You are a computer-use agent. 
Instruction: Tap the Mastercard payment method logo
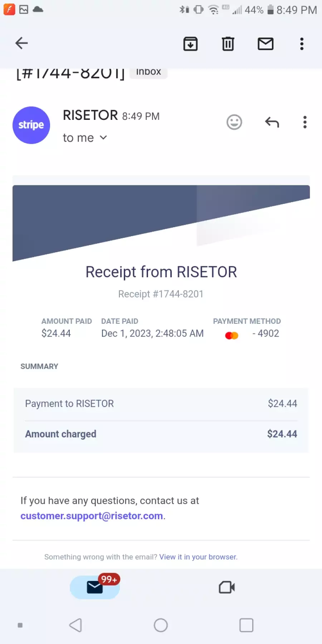pyautogui.click(x=232, y=336)
